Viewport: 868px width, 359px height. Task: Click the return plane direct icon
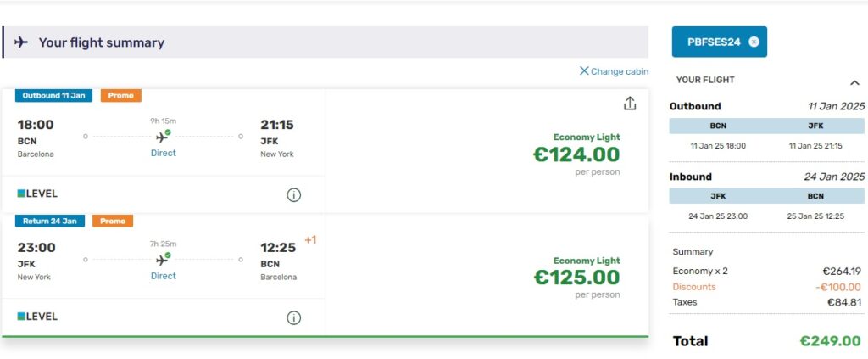click(x=163, y=259)
